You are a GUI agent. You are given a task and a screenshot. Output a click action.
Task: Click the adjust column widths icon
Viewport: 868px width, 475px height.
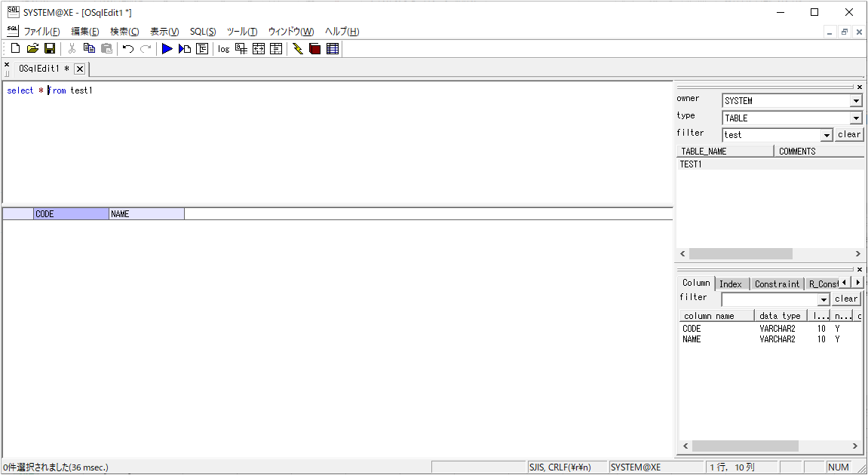tap(259, 49)
